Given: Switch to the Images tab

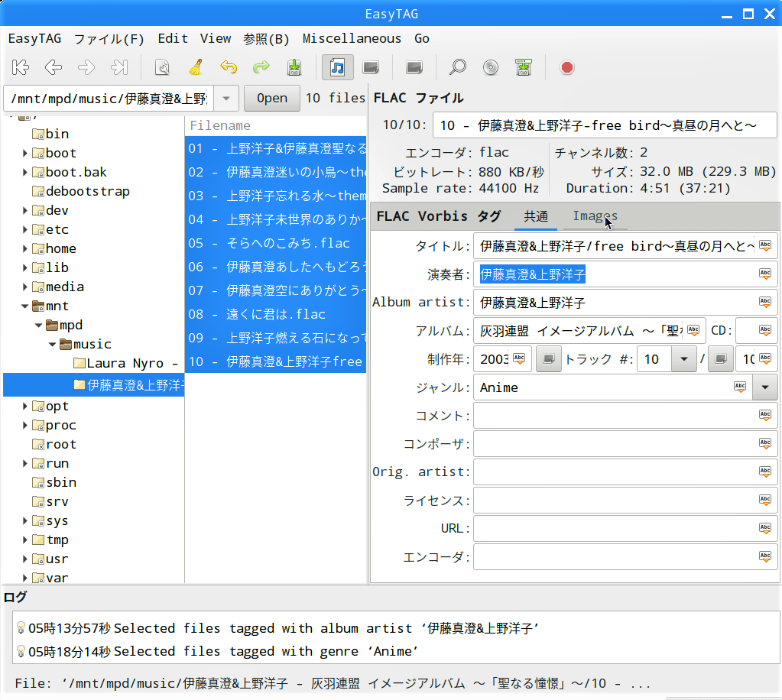Looking at the screenshot, I should click(x=595, y=216).
